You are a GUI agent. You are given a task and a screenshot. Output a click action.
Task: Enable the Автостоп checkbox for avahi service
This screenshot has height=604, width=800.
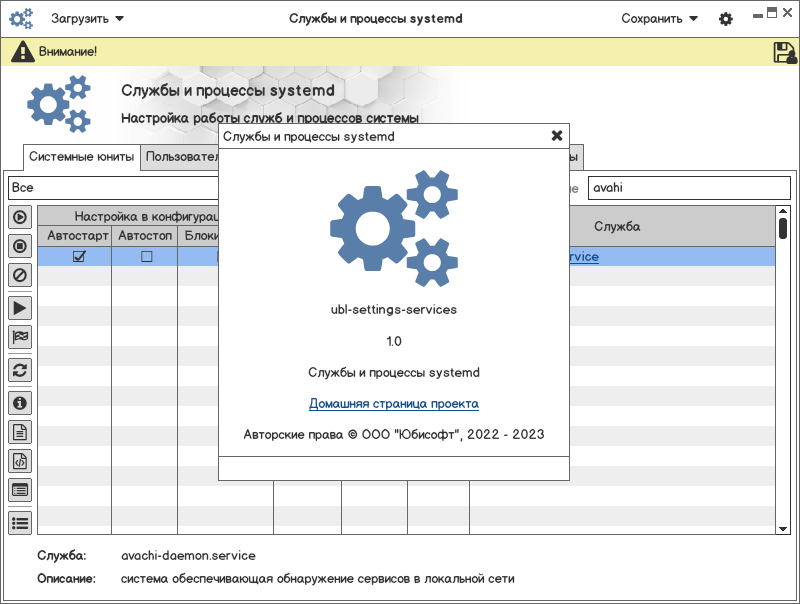point(146,257)
